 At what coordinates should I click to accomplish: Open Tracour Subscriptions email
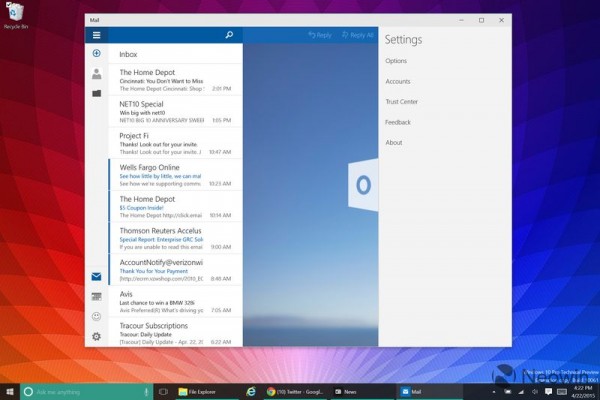click(x=175, y=333)
